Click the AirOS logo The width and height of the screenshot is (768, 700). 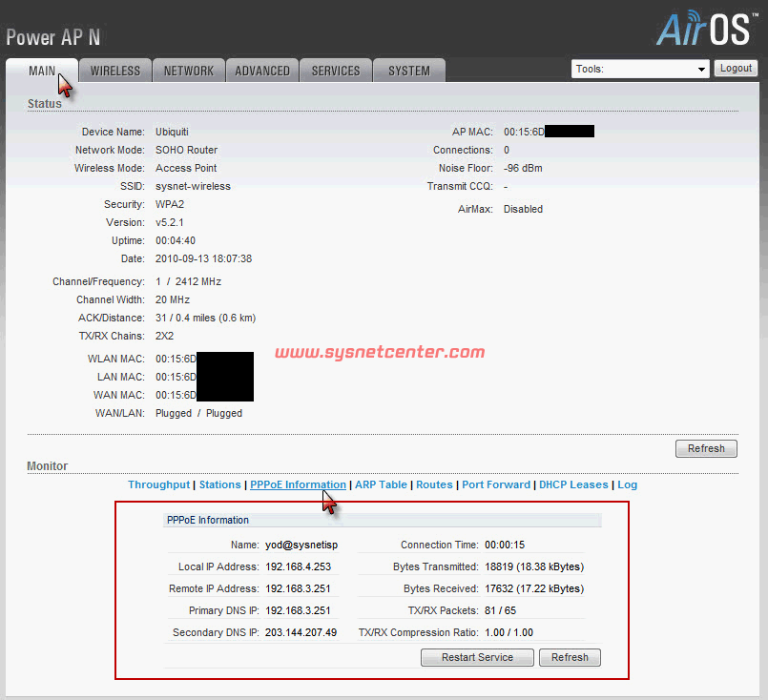(705, 30)
